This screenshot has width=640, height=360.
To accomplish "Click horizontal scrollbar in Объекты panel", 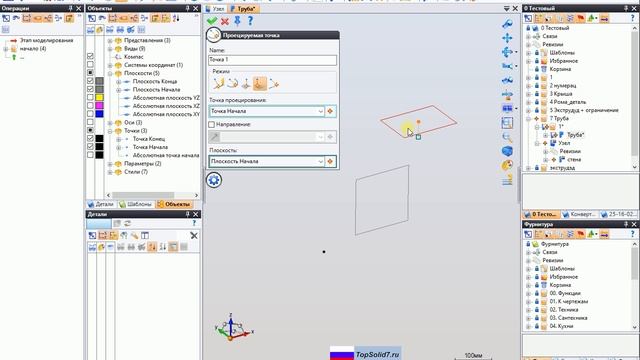I will pos(143,195).
